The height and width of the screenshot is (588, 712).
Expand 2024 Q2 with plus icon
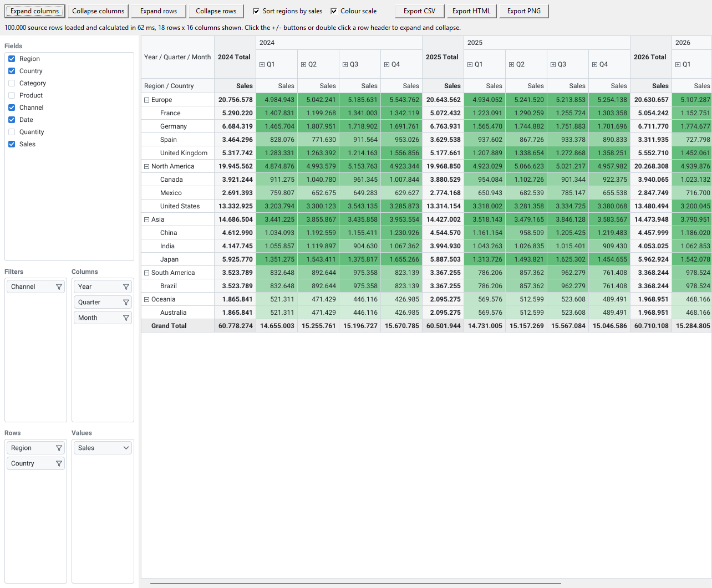303,64
